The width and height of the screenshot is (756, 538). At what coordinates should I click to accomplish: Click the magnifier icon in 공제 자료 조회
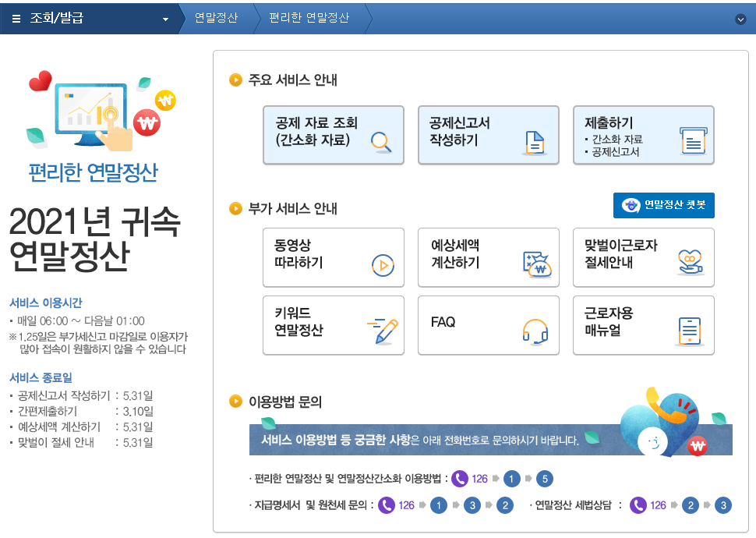[381, 143]
